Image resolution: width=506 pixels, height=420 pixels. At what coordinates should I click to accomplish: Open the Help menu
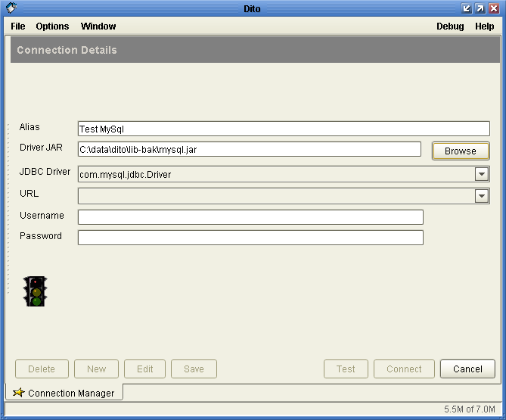484,26
